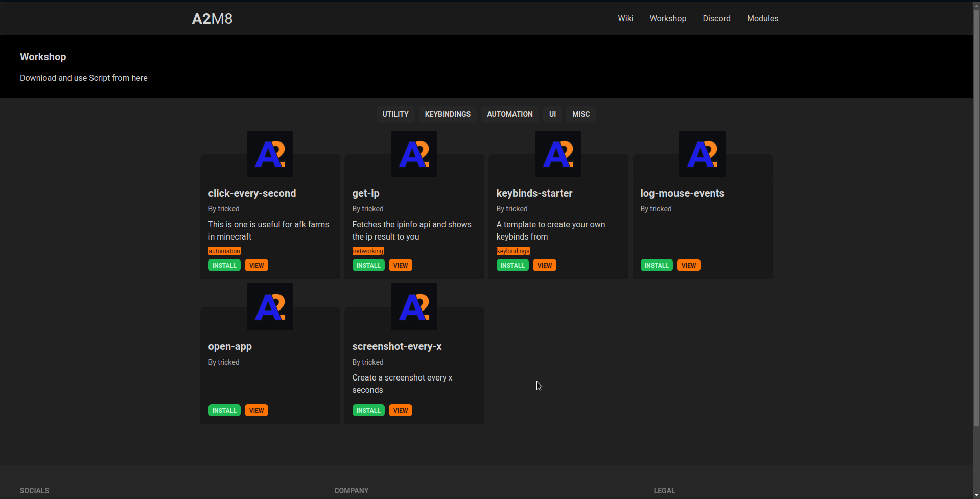The height and width of the screenshot is (499, 980).
Task: Choose the MISC category filter
Action: click(581, 114)
